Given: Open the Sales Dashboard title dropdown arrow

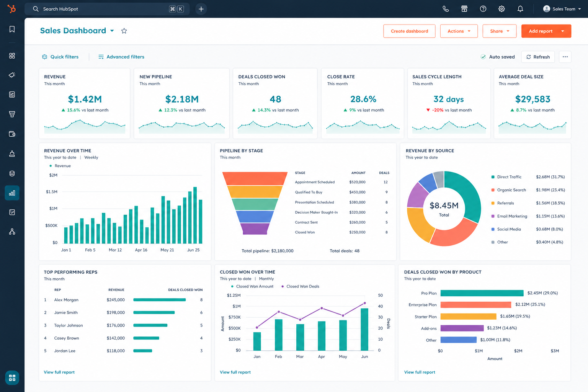Looking at the screenshot, I should [x=112, y=31].
